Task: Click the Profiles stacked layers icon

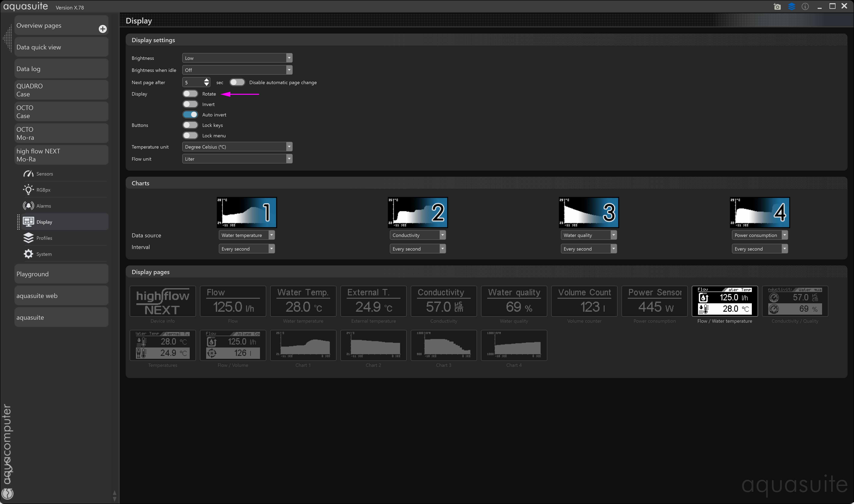Action: pos(28,238)
